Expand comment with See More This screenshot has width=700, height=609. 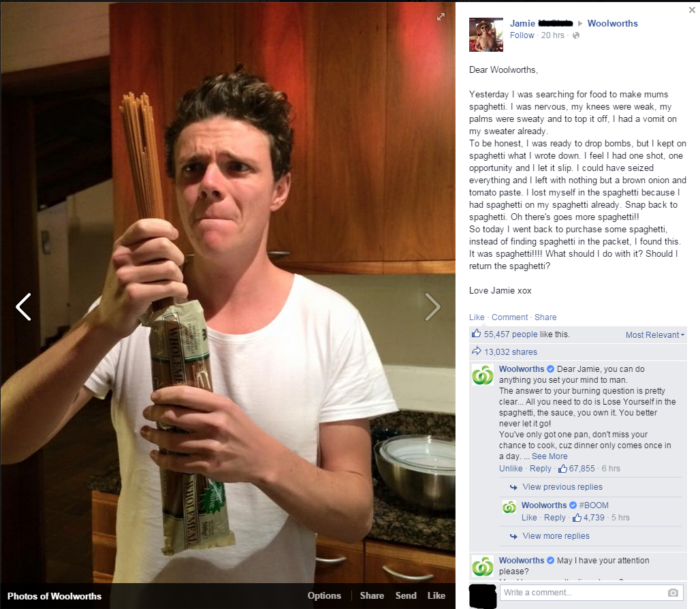550,456
